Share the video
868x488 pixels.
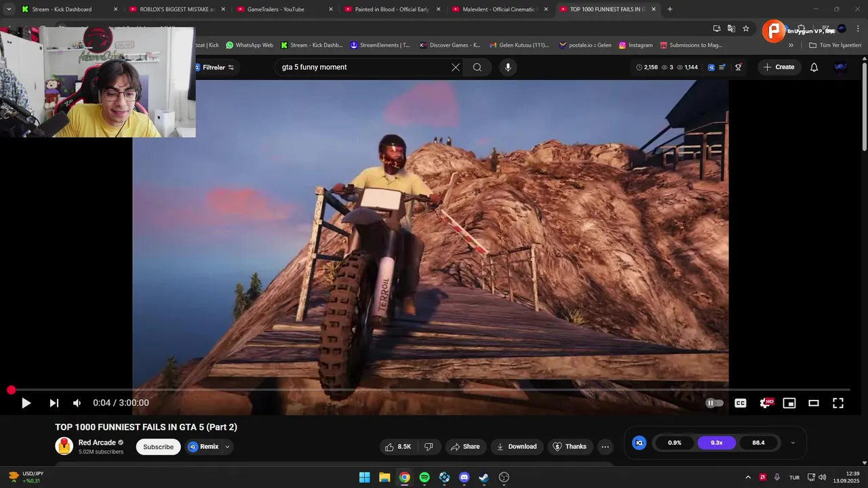coord(465,447)
